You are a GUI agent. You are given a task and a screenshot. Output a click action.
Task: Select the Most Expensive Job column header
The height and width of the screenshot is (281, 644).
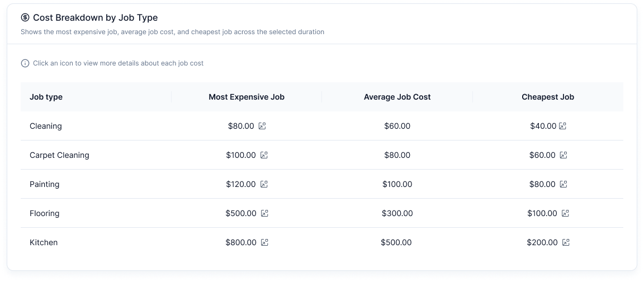pyautogui.click(x=247, y=97)
